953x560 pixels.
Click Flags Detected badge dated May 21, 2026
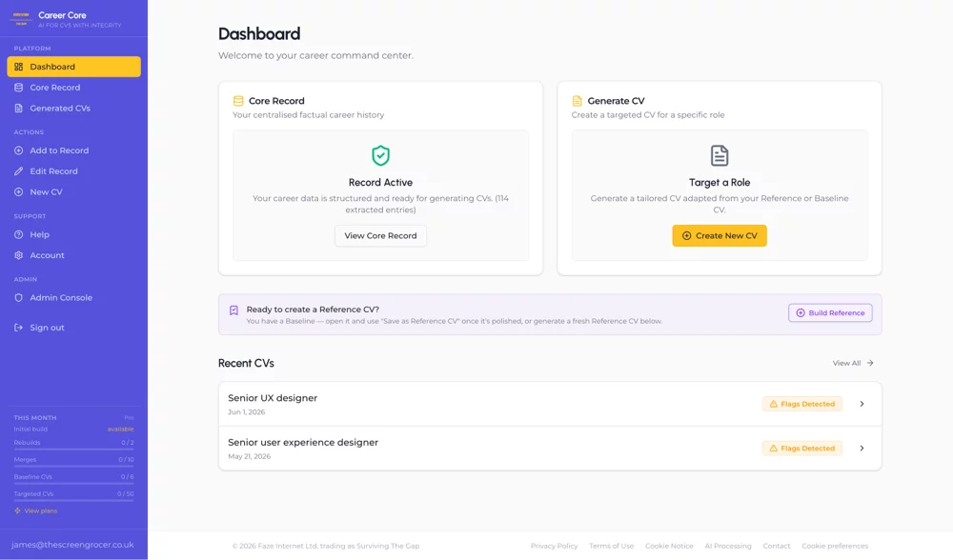802,449
